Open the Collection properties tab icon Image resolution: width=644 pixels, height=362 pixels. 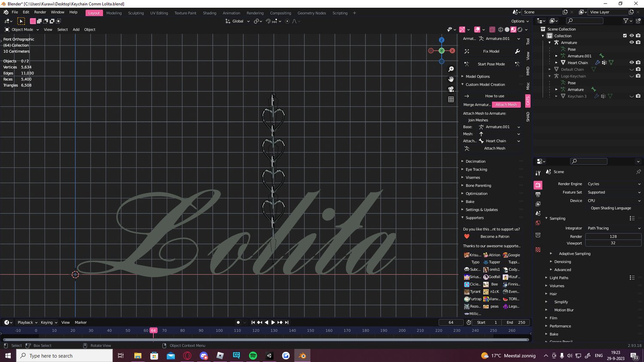[x=538, y=235]
